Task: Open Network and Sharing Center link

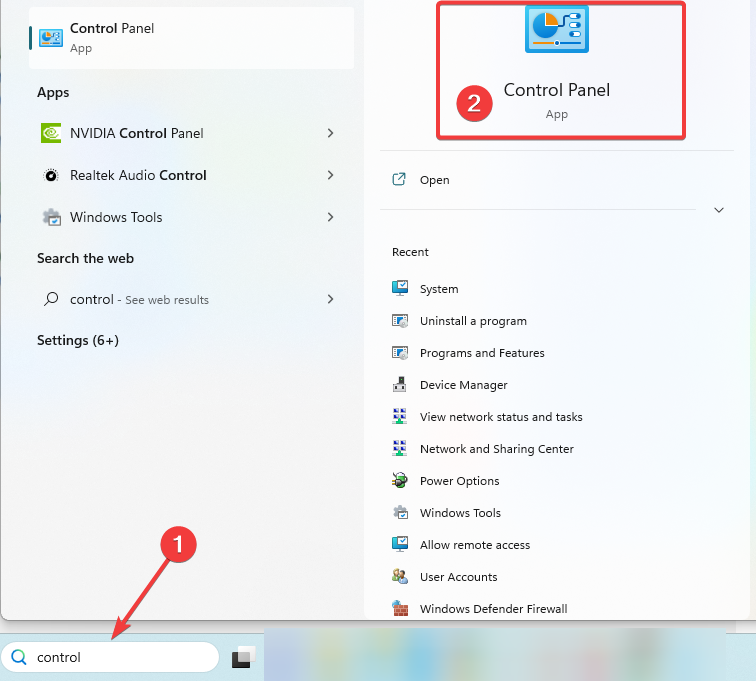Action: pos(497,449)
